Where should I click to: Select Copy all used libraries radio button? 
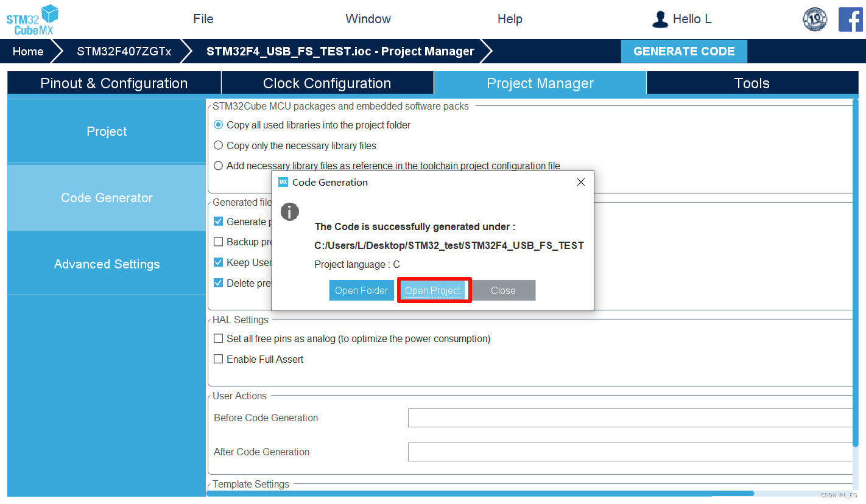click(219, 125)
